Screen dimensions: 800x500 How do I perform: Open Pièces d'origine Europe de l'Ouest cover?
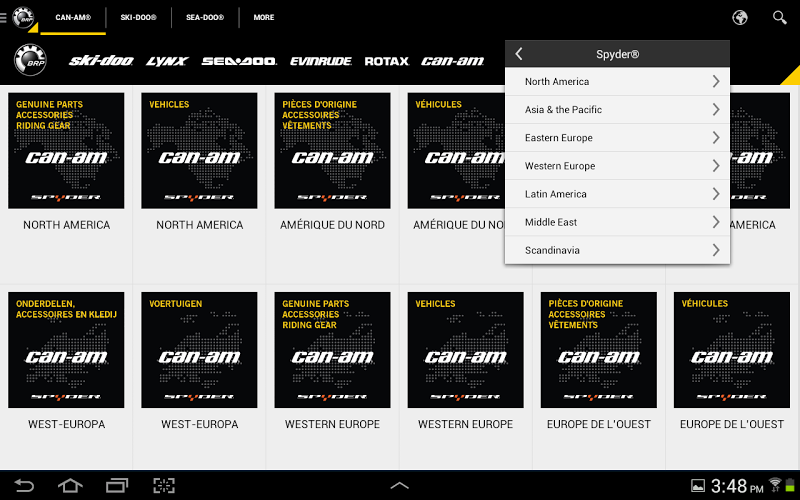[x=599, y=350]
